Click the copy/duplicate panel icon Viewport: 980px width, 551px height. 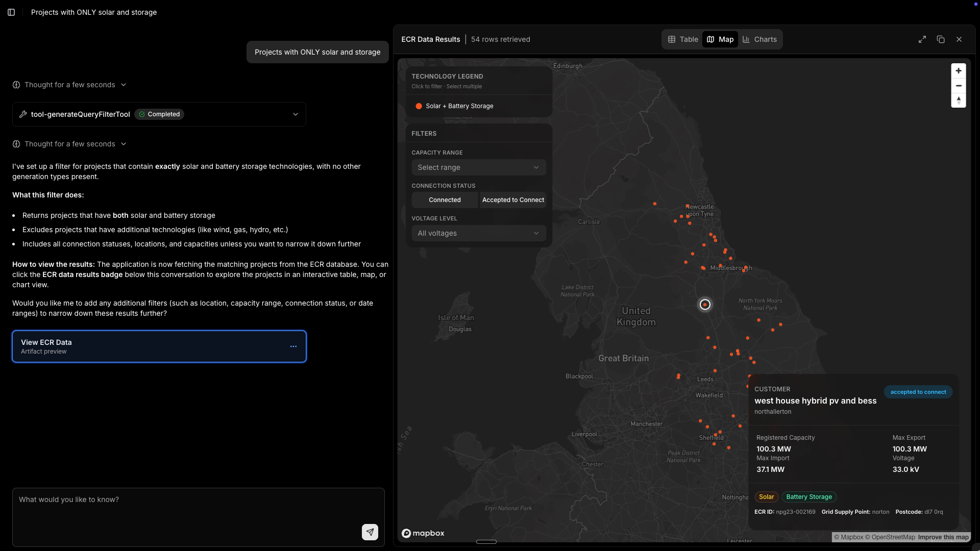click(x=941, y=39)
